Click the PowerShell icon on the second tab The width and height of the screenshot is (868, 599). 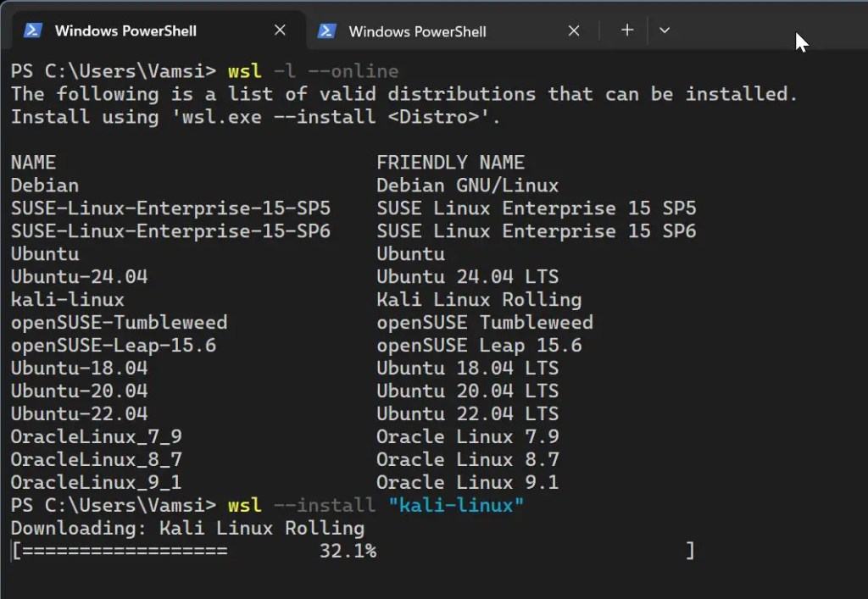pos(326,31)
